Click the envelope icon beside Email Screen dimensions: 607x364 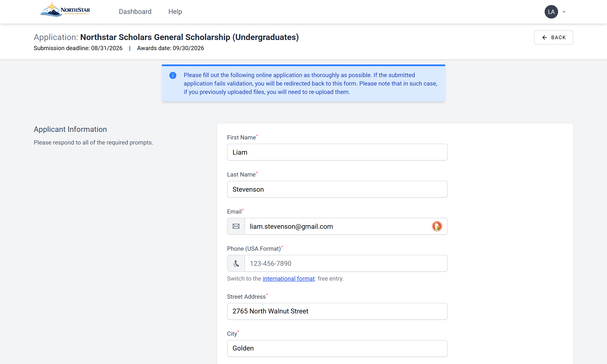tap(236, 226)
